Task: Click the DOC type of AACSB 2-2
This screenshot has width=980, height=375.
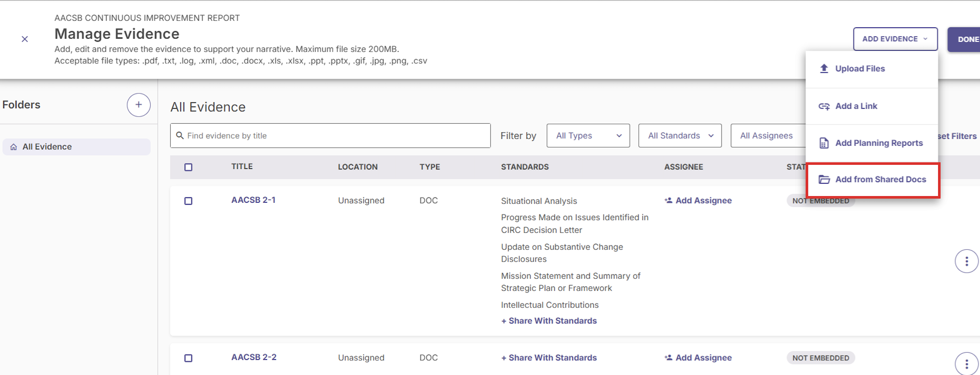Action: (428, 357)
